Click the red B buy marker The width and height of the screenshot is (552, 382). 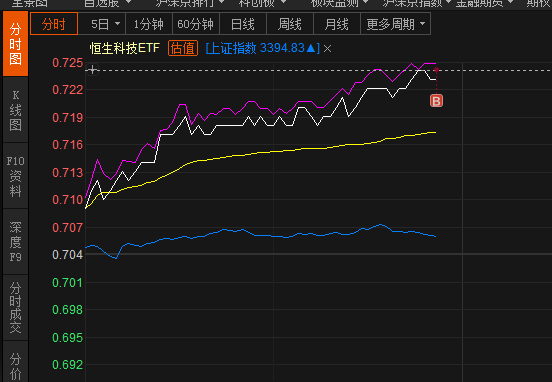point(436,101)
